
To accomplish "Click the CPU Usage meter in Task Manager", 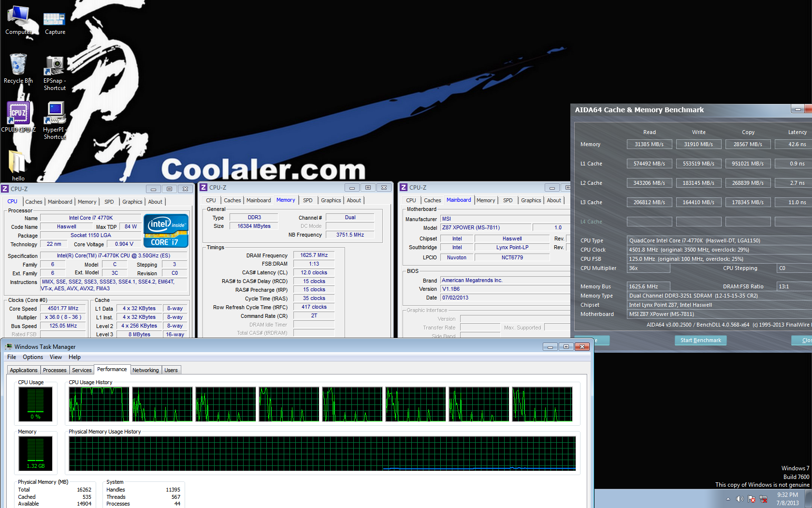I will (x=35, y=404).
